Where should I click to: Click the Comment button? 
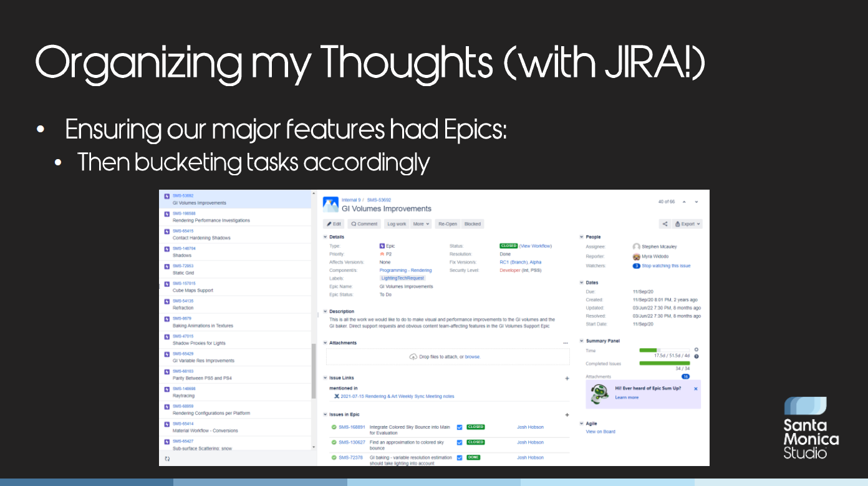(x=364, y=224)
